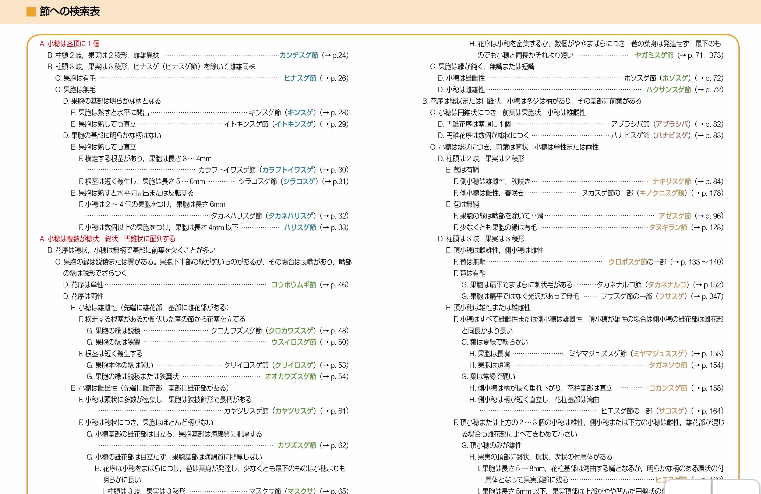Image resolution: width=761 pixels, height=494 pixels.
Task: Open the ホソスゲ link (p.72)
Action: (x=676, y=78)
